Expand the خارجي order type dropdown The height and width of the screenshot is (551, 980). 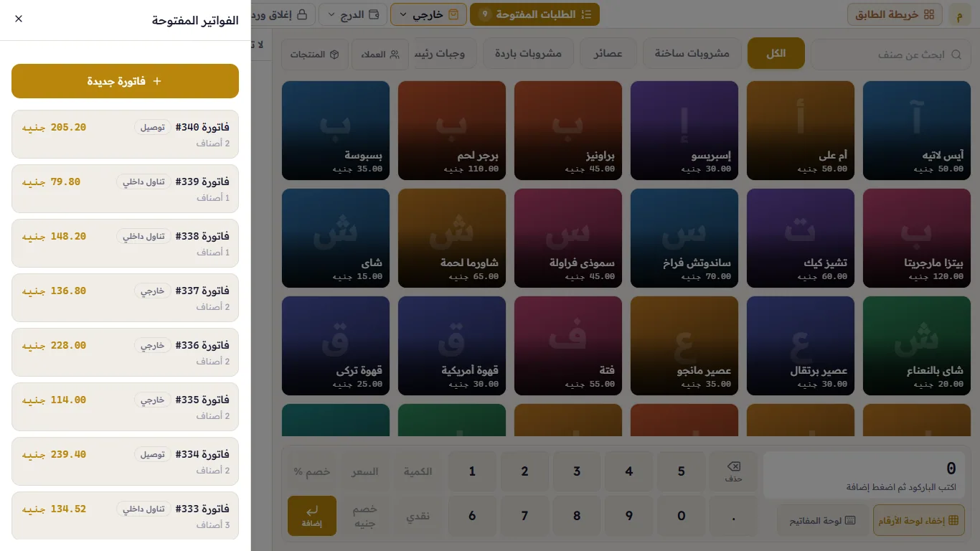point(428,14)
